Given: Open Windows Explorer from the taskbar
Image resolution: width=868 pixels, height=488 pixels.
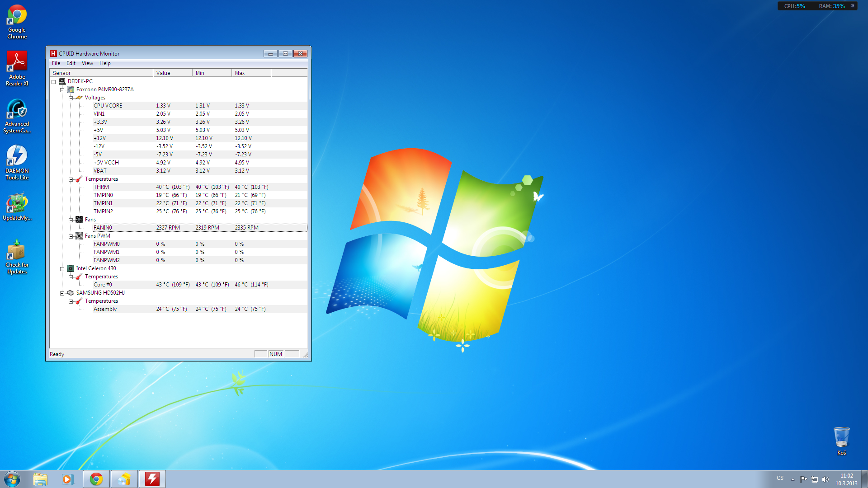Looking at the screenshot, I should coord(40,479).
